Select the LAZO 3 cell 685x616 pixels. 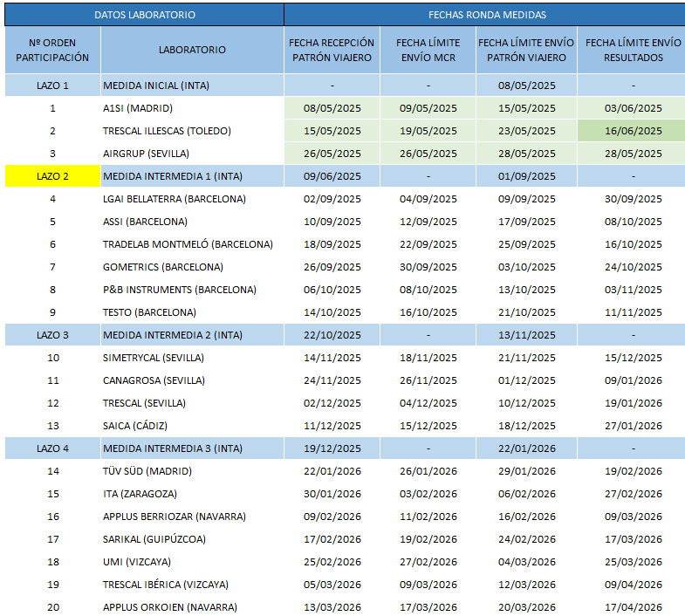click(x=52, y=335)
